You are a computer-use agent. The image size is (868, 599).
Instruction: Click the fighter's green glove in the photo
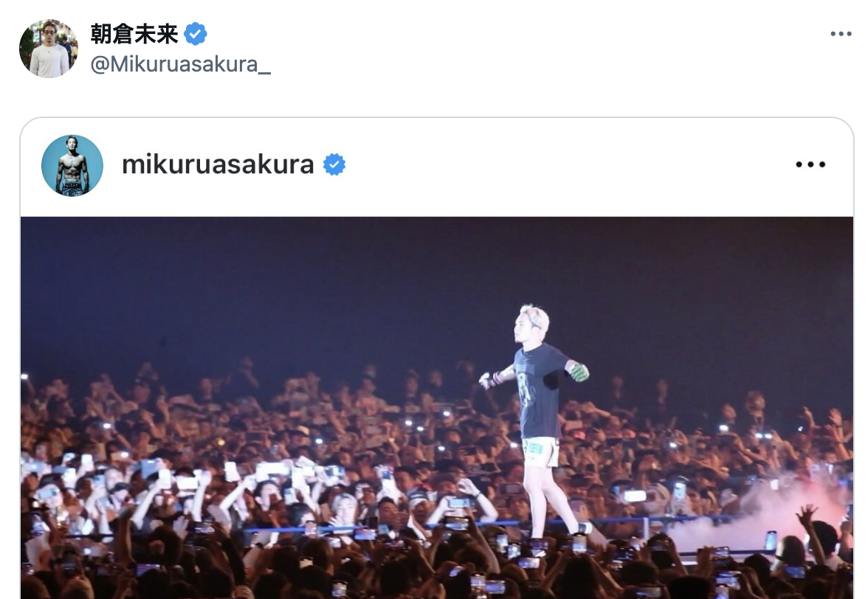(578, 372)
